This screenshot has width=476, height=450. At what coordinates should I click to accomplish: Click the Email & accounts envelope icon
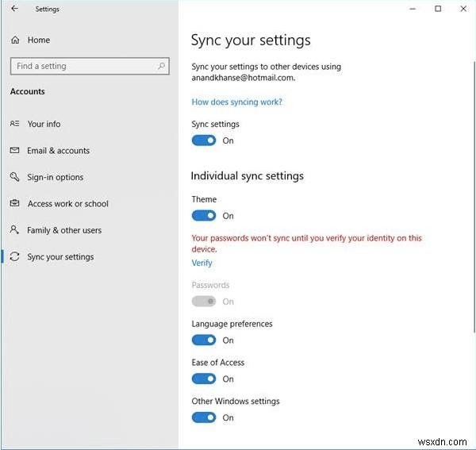pos(14,150)
